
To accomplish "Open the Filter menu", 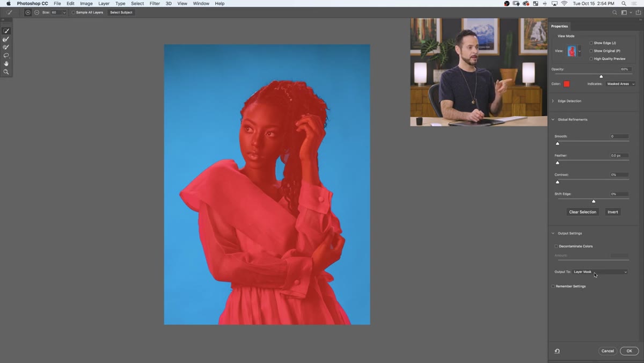I will coord(155,3).
